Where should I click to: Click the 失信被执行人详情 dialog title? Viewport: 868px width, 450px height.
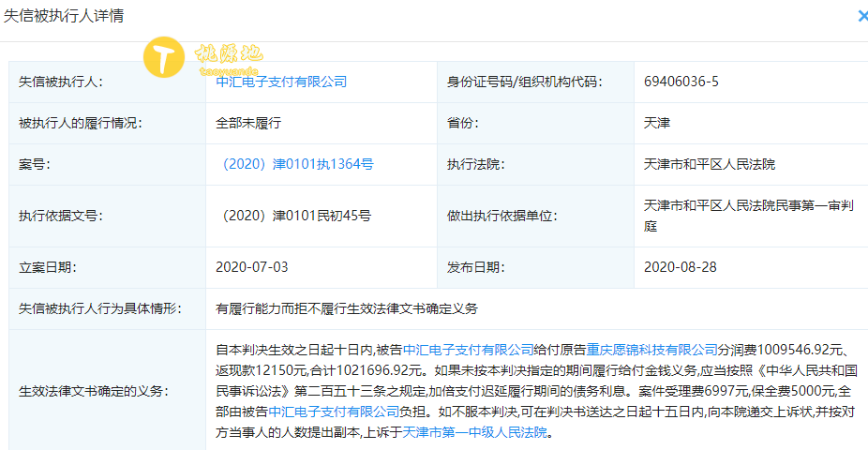pos(63,16)
